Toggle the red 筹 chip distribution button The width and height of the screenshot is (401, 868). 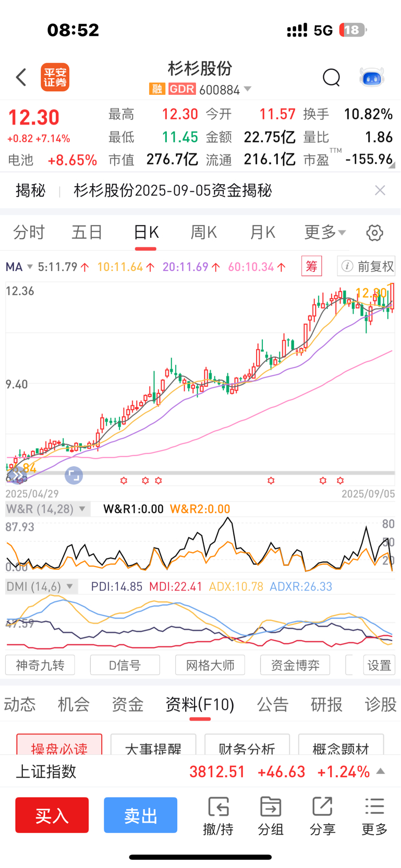[311, 266]
